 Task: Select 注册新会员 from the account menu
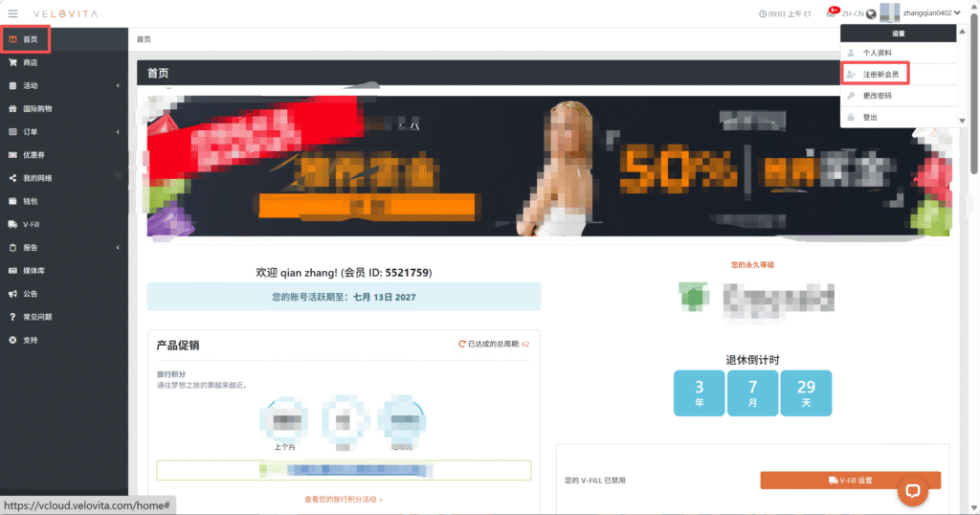880,74
